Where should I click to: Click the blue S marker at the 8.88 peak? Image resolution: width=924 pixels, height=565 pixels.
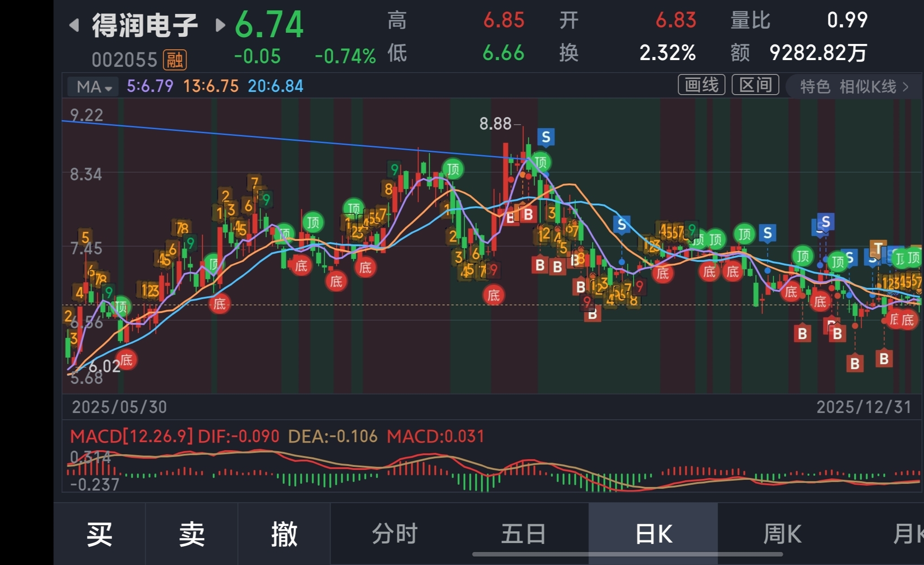545,137
